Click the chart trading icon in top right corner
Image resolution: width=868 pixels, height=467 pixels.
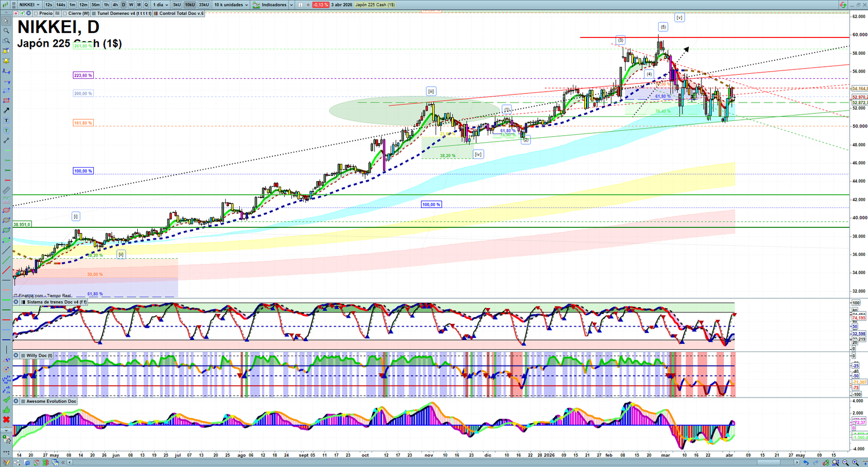pyautogui.click(x=843, y=5)
